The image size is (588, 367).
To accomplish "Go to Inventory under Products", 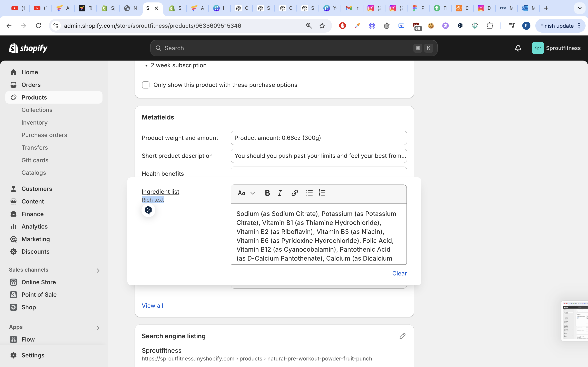I will (x=35, y=122).
